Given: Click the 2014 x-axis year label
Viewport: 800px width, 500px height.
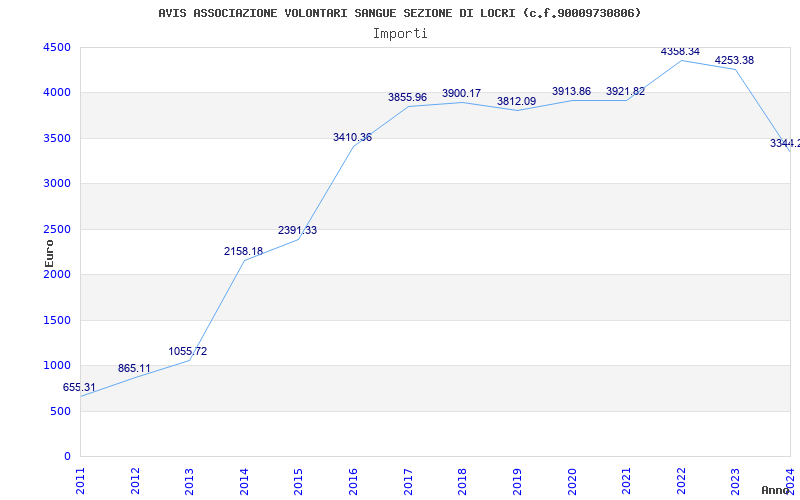Looking at the screenshot, I should point(244,481).
